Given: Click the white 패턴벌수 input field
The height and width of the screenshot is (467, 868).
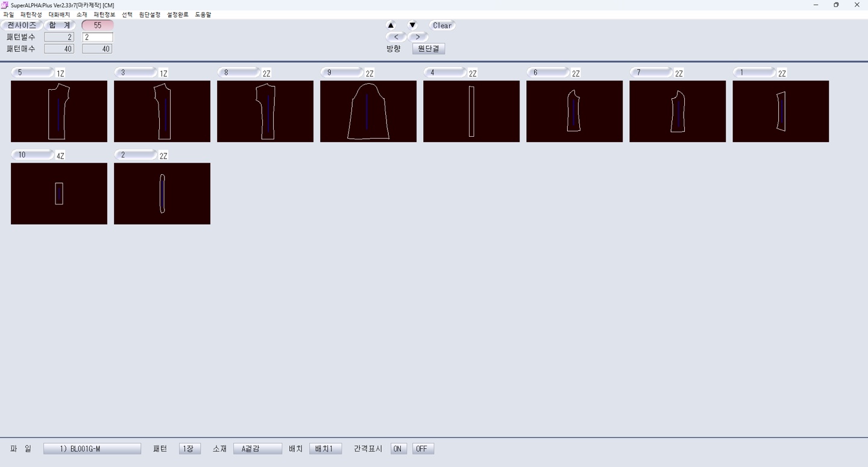Looking at the screenshot, I should pyautogui.click(x=98, y=37).
